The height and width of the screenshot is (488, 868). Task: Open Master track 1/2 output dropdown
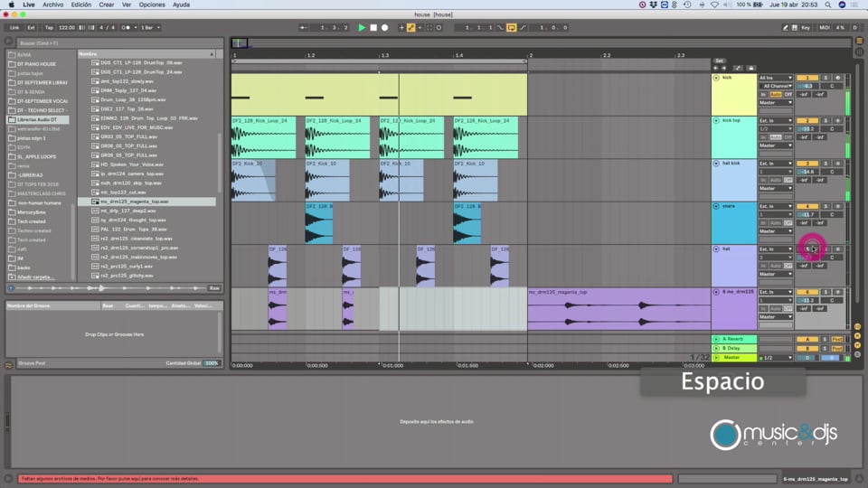pyautogui.click(x=776, y=358)
